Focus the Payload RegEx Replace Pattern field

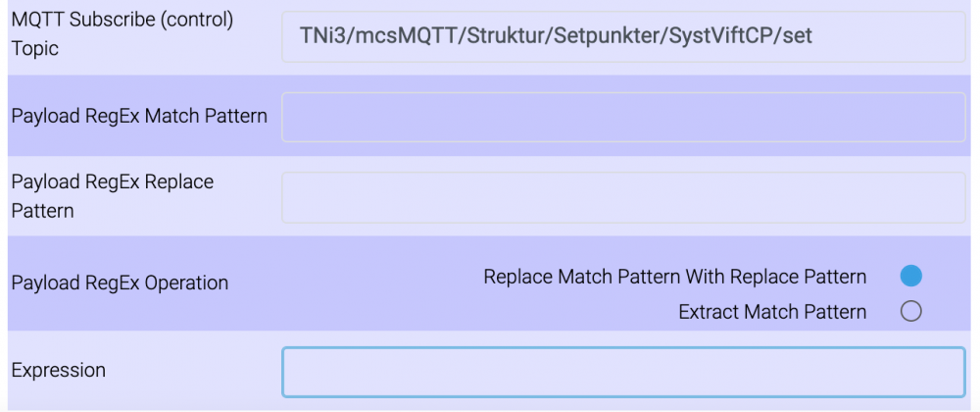click(x=623, y=197)
